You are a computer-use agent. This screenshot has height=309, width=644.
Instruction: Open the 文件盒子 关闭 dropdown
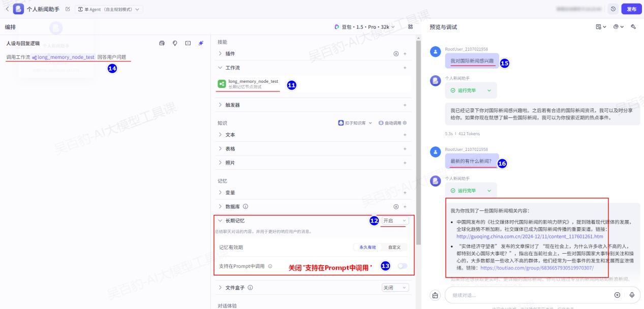(395, 288)
